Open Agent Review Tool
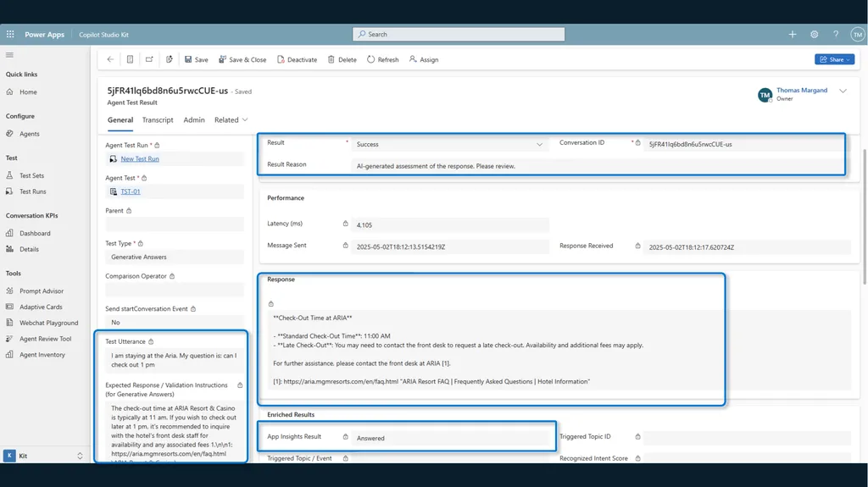Viewport: 868px width, 487px height. click(46, 339)
